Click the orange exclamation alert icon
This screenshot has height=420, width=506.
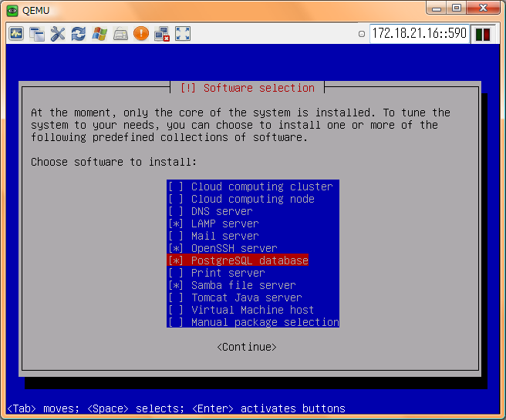coord(141,33)
